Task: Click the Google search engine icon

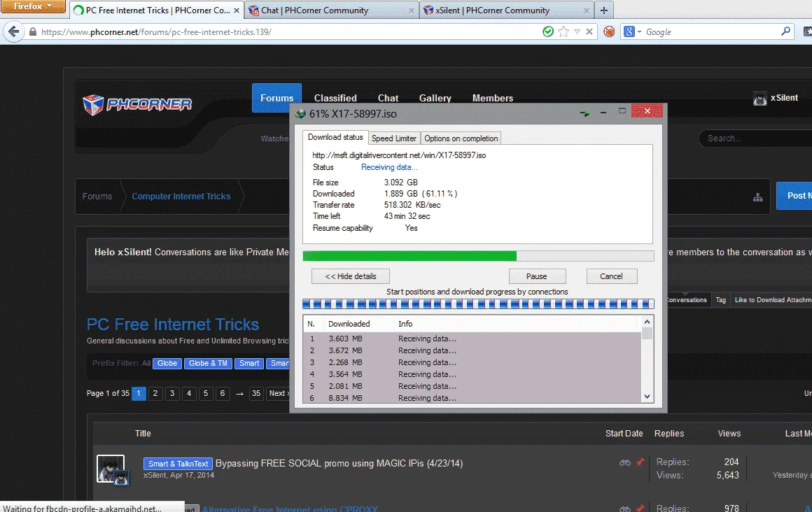Action: (629, 31)
